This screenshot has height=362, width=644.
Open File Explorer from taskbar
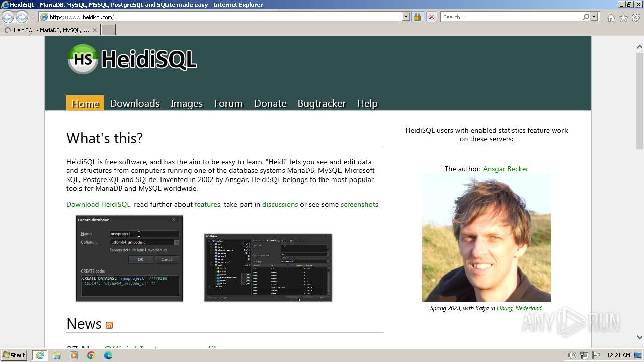pyautogui.click(x=57, y=355)
